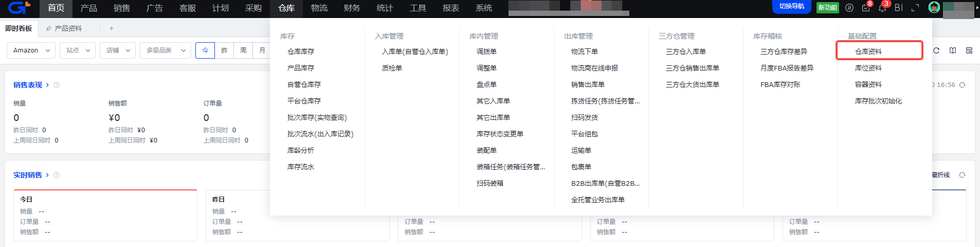Open FBA库存对账 menu entry

point(781,84)
